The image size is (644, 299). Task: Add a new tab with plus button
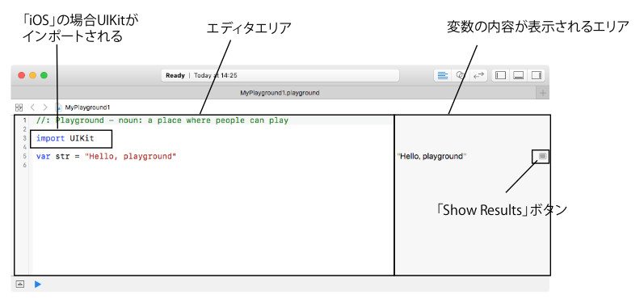click(x=543, y=93)
